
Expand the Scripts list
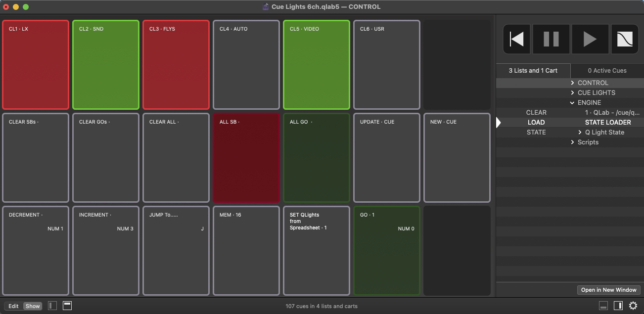(572, 142)
